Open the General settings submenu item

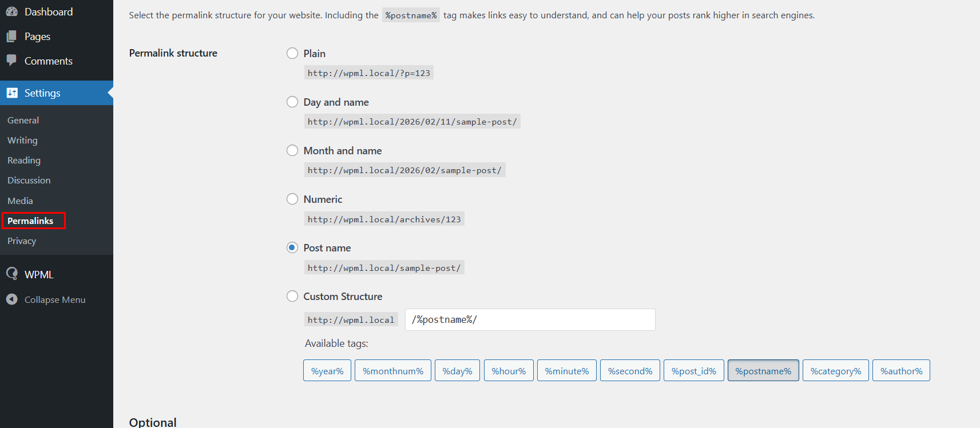point(23,120)
